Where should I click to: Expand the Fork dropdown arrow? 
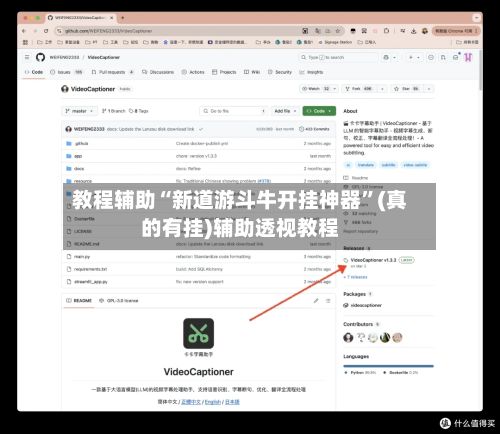pyautogui.click(x=382, y=89)
